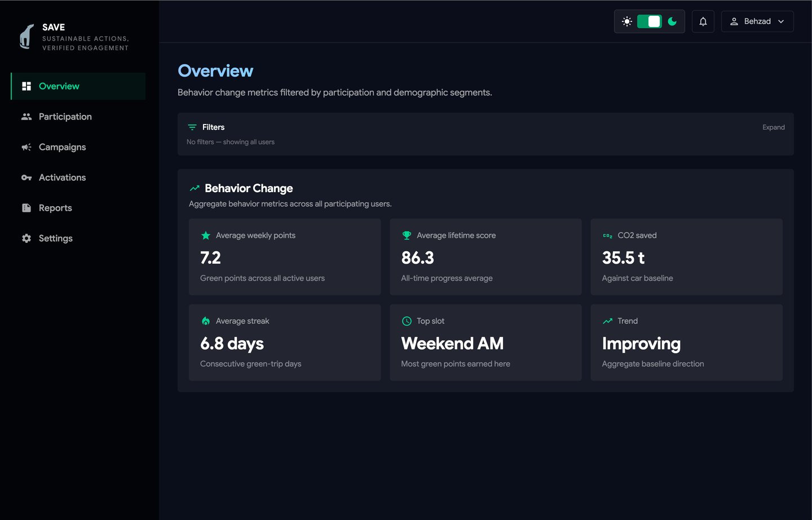Click the clock icon on Top slot

point(407,321)
